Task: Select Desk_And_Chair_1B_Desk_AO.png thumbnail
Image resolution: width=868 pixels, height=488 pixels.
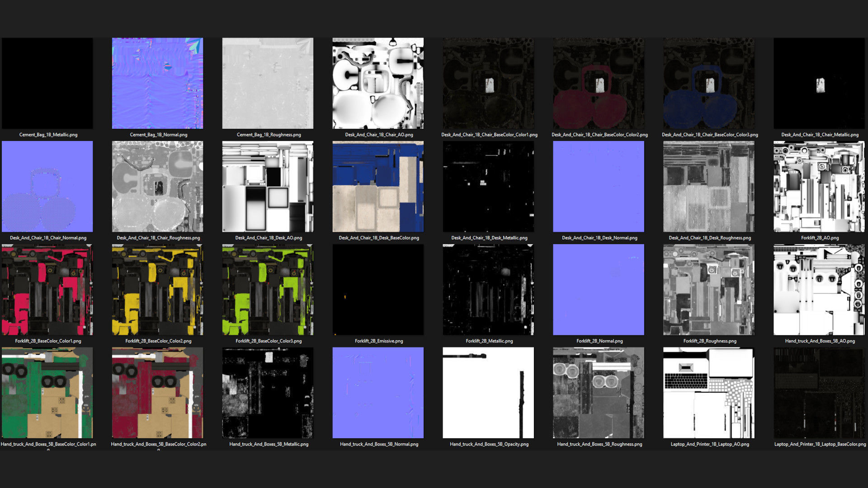Action: coord(268,186)
